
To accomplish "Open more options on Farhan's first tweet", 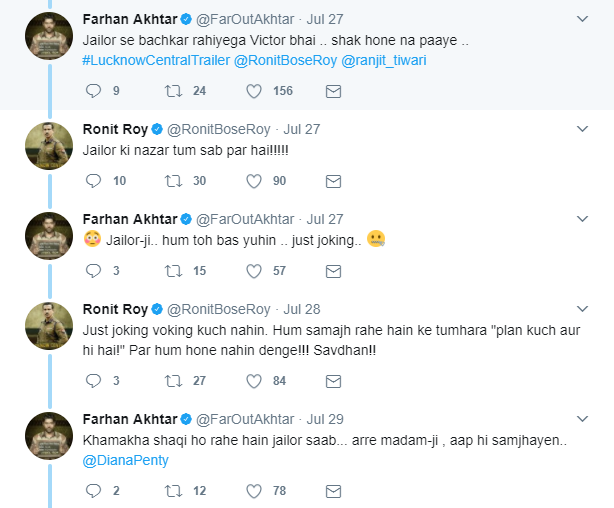I will (x=583, y=19).
